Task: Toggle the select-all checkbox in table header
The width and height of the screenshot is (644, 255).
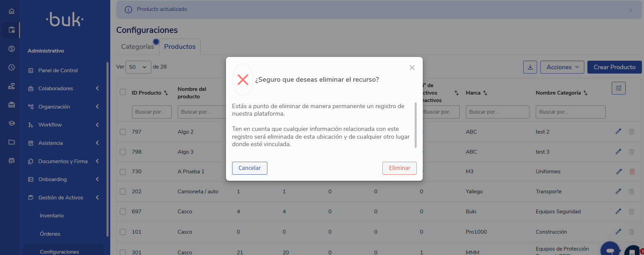Action: [x=123, y=92]
